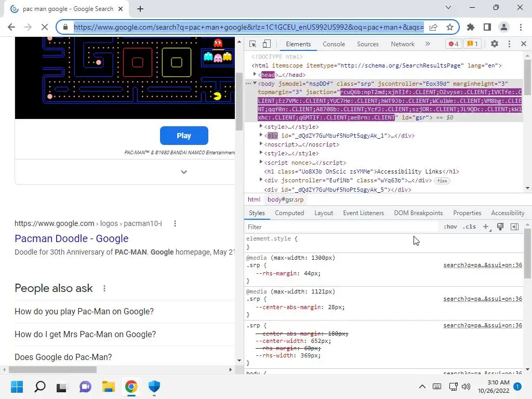Switch to the Elements tab
The height and width of the screenshot is (399, 532).
[x=298, y=44]
